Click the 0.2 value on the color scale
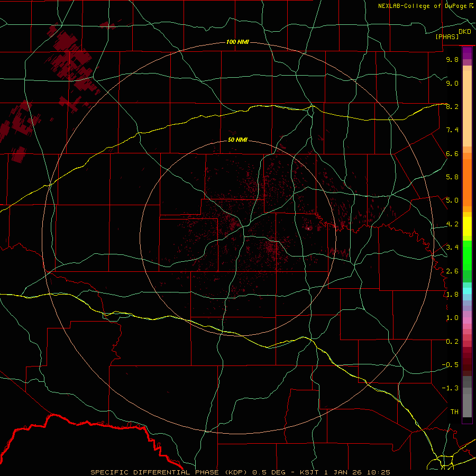Screen dimensions: 476x476 coord(452,341)
